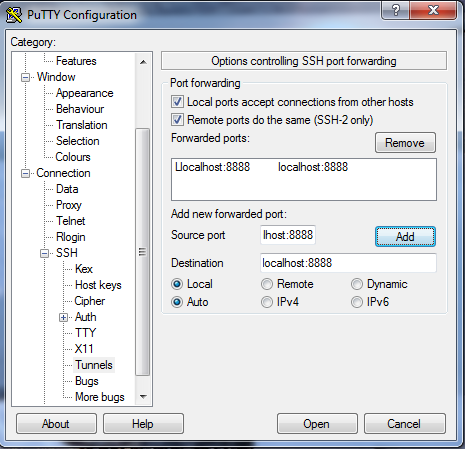The width and height of the screenshot is (465, 449).
Task: Click Open to start the session
Action: click(317, 424)
